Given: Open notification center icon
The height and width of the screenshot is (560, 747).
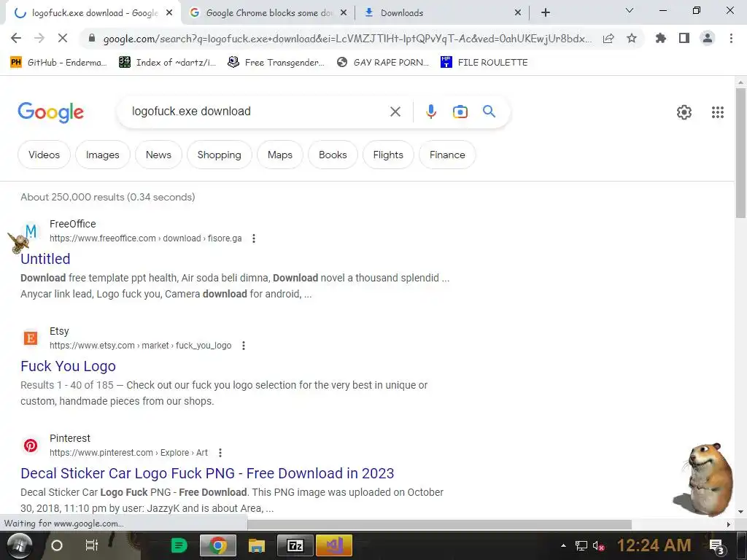Looking at the screenshot, I should point(718,547).
